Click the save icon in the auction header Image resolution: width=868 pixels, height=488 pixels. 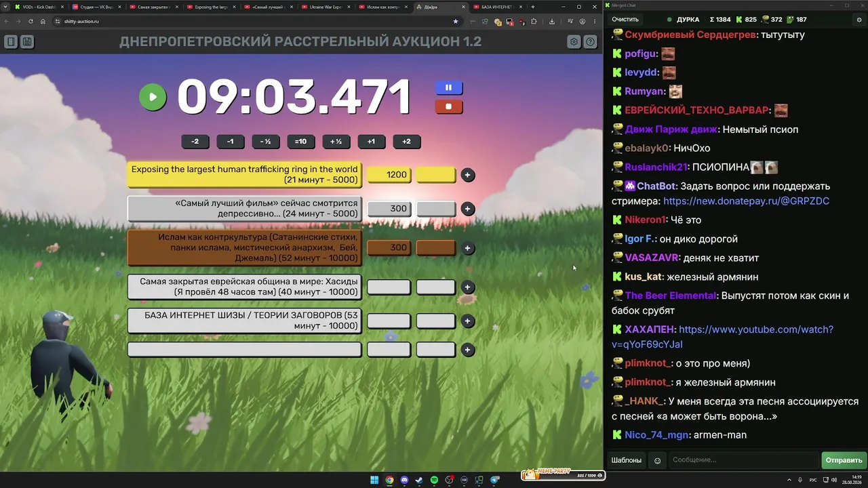27,41
